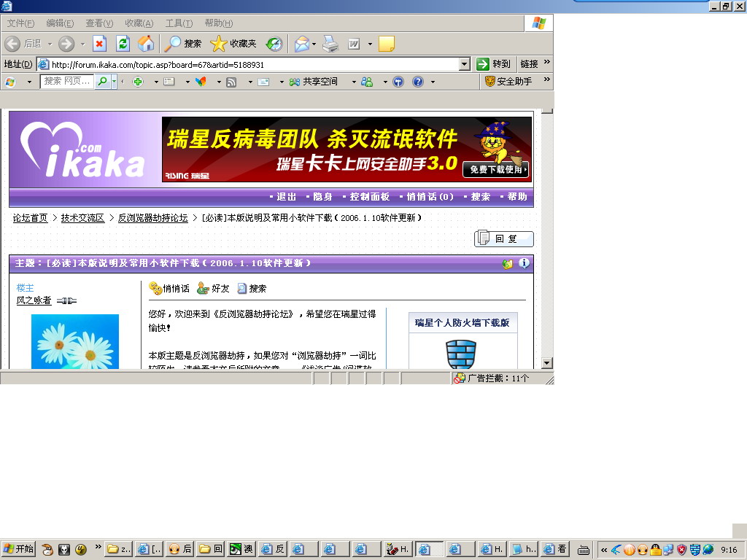This screenshot has width=747, height=560.
Task: Edit page with the Word icon
Action: 354,44
